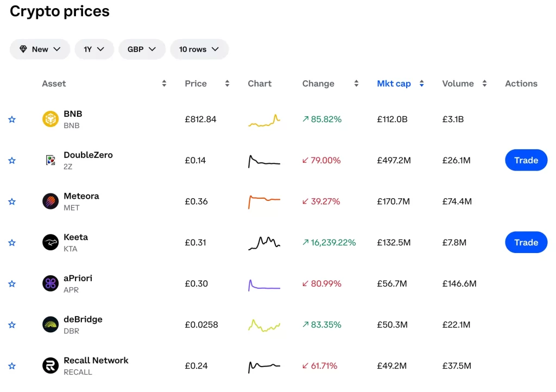Select the aPriori APR icon

click(50, 283)
